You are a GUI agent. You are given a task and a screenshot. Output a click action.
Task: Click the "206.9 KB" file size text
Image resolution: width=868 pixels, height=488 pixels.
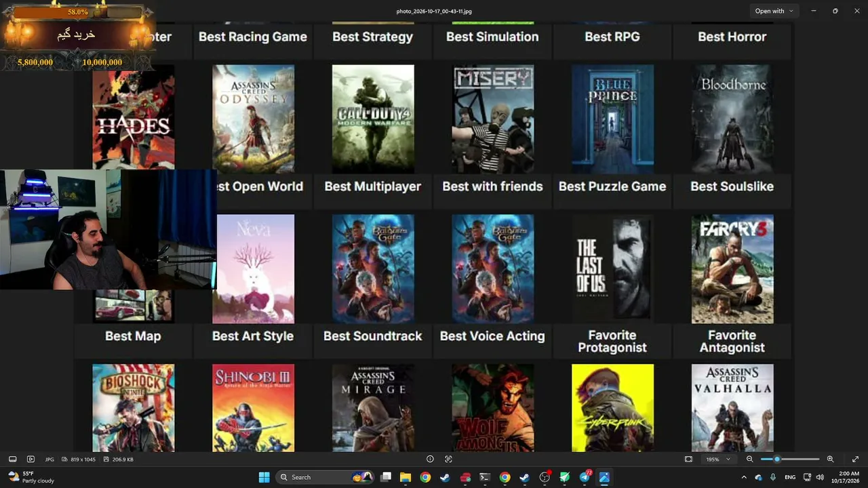click(123, 460)
